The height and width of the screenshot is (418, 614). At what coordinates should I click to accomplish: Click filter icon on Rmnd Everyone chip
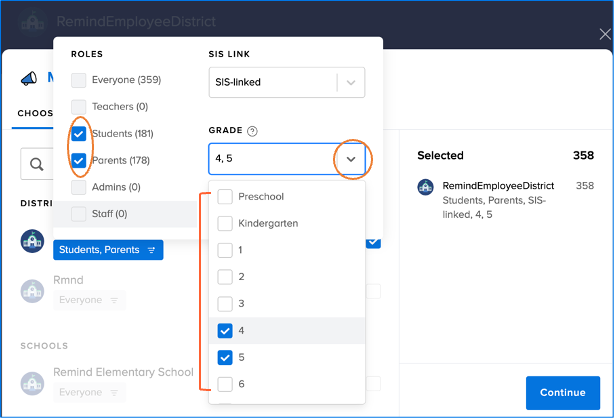click(x=114, y=300)
